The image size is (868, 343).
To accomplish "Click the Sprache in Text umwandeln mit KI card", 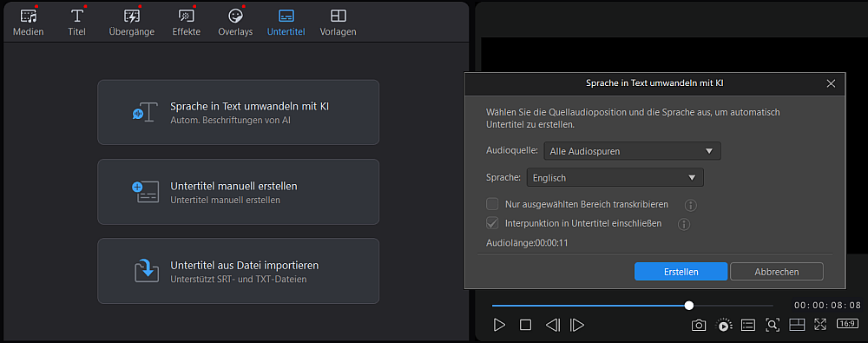I will 238,112.
